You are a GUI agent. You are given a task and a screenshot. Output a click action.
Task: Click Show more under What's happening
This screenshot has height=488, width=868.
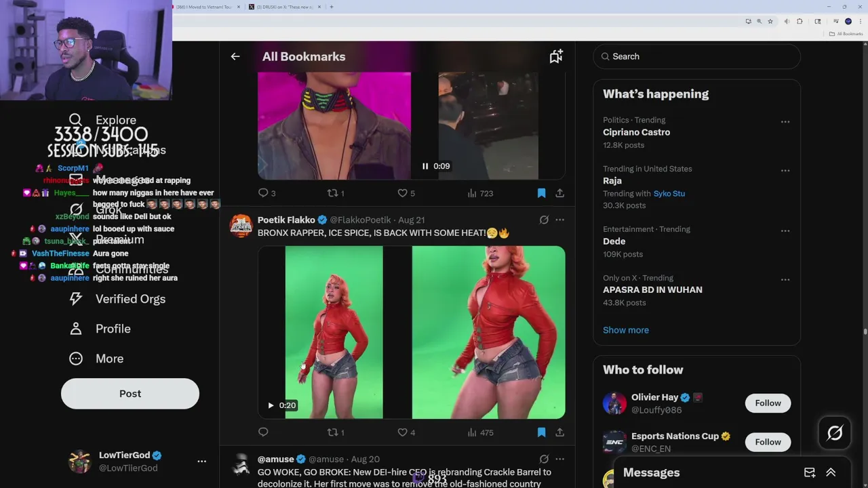[x=625, y=330]
